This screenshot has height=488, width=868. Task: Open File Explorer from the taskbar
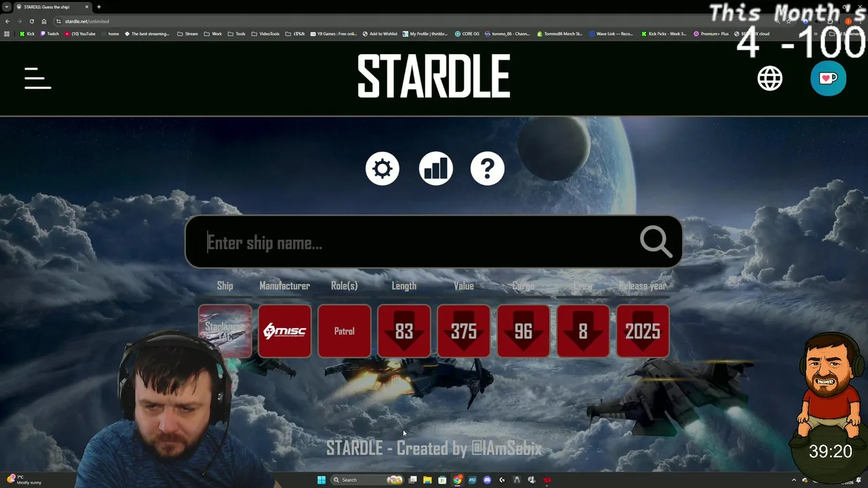click(427, 480)
